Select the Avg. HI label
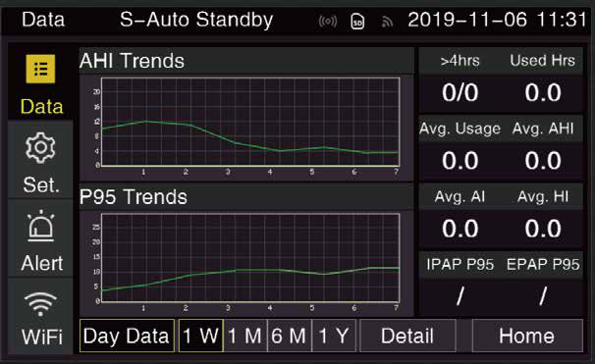This screenshot has width=595, height=364. [543, 196]
